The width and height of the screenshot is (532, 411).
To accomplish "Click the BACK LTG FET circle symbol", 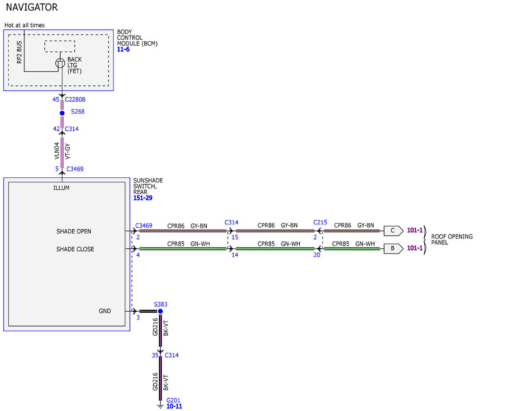I will (60, 63).
